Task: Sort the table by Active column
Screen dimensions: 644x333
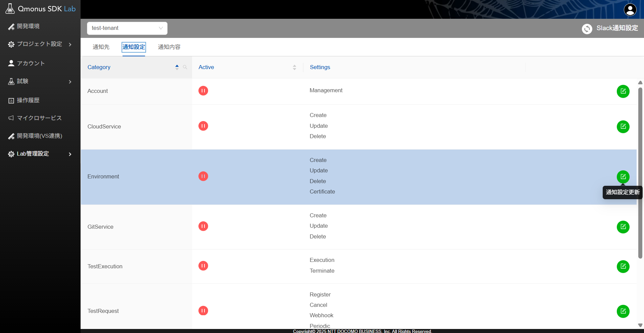Action: pos(294,67)
